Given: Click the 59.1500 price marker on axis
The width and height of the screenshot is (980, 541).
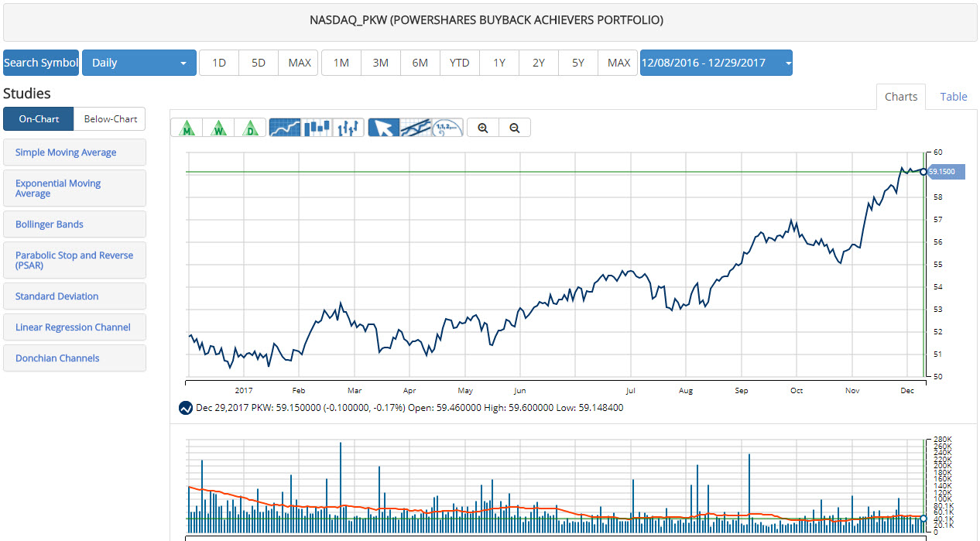Looking at the screenshot, I should [x=944, y=172].
